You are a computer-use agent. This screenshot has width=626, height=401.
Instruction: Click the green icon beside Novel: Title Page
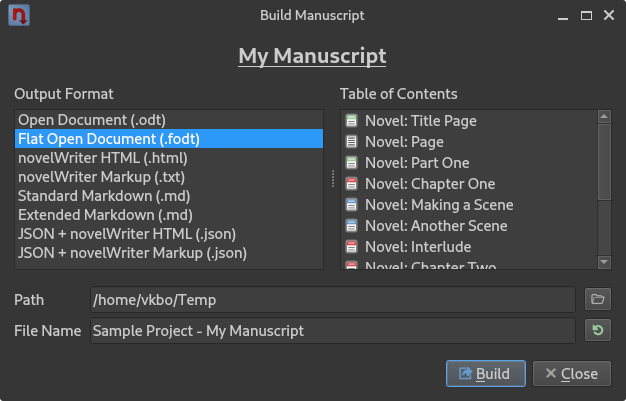(x=351, y=121)
